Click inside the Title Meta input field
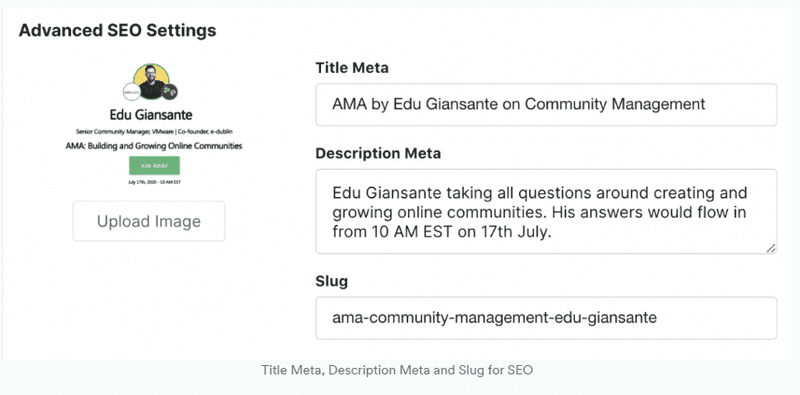The height and width of the screenshot is (395, 800). pos(546,105)
